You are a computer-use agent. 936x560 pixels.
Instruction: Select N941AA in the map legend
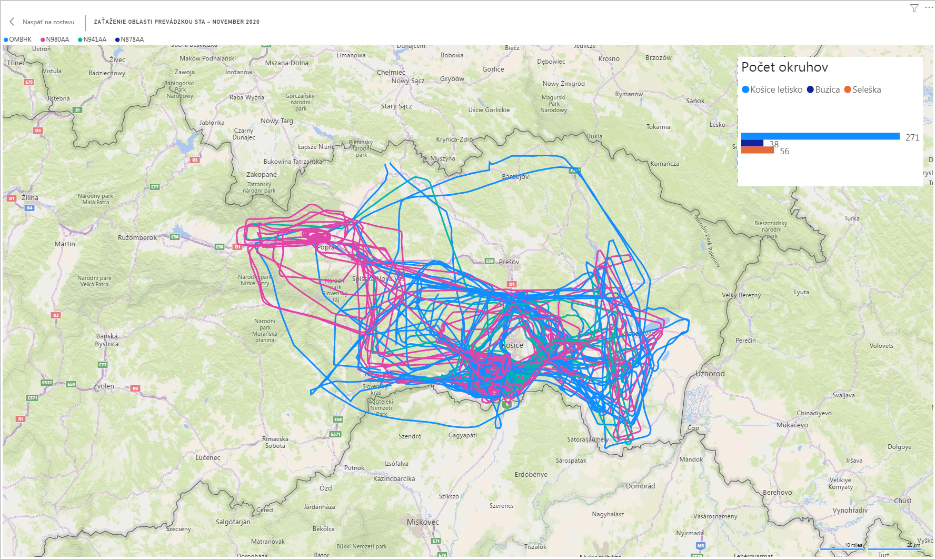click(x=94, y=39)
